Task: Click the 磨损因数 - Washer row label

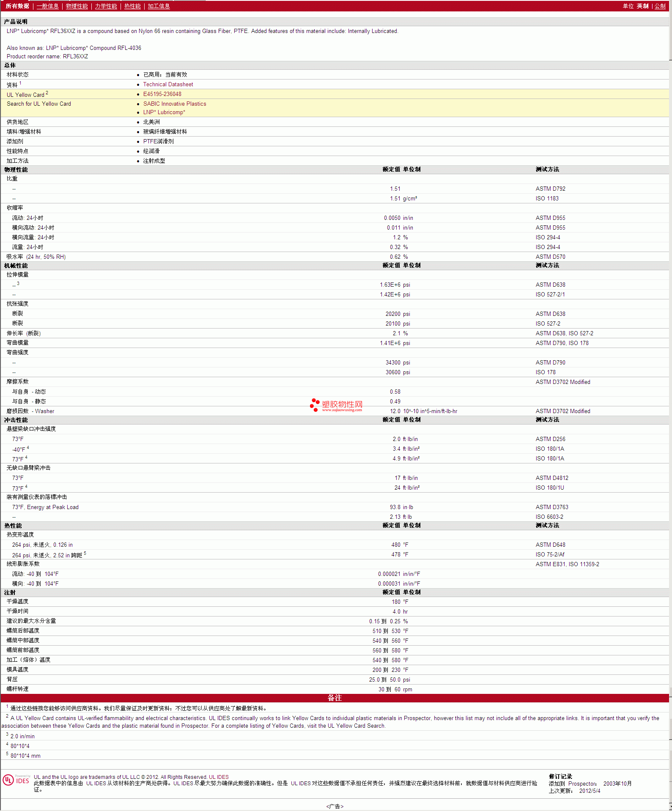Action: click(x=30, y=411)
